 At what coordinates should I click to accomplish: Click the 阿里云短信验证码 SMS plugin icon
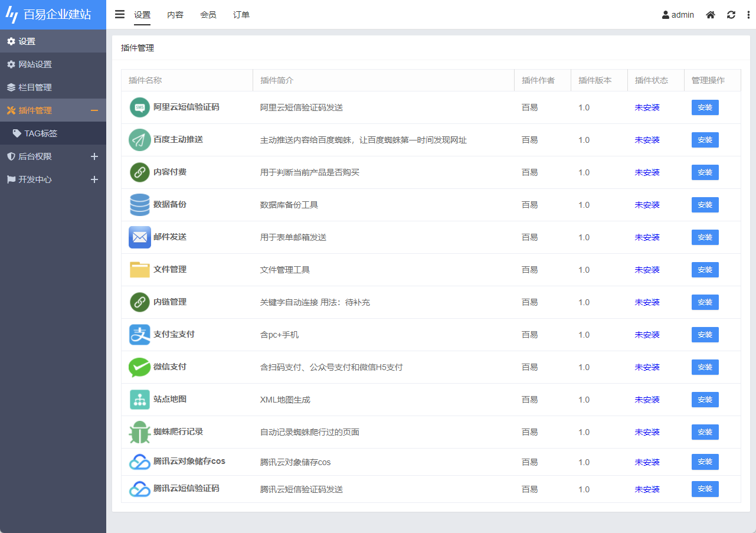pos(140,107)
